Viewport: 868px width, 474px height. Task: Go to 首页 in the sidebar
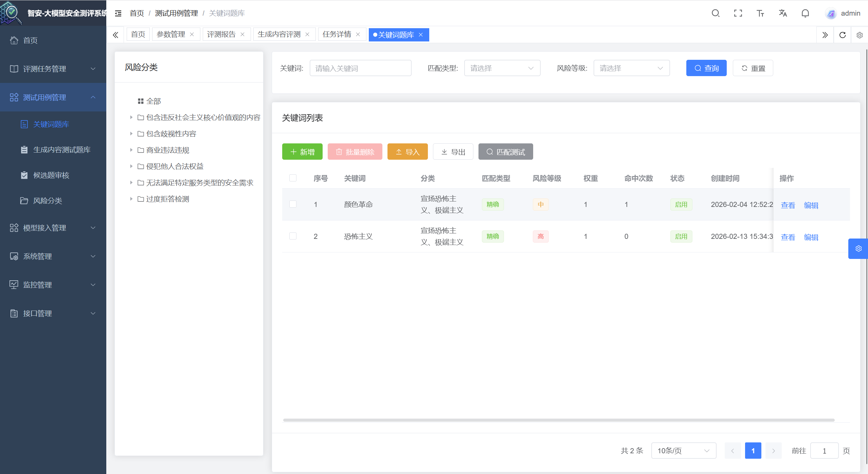(53, 40)
